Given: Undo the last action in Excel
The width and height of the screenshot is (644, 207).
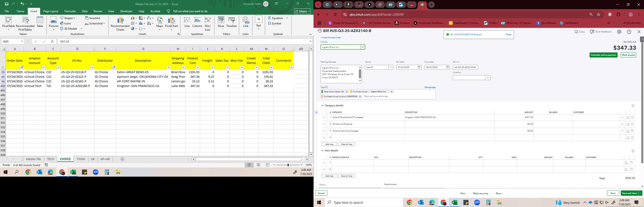Looking at the screenshot, I should (22, 4).
